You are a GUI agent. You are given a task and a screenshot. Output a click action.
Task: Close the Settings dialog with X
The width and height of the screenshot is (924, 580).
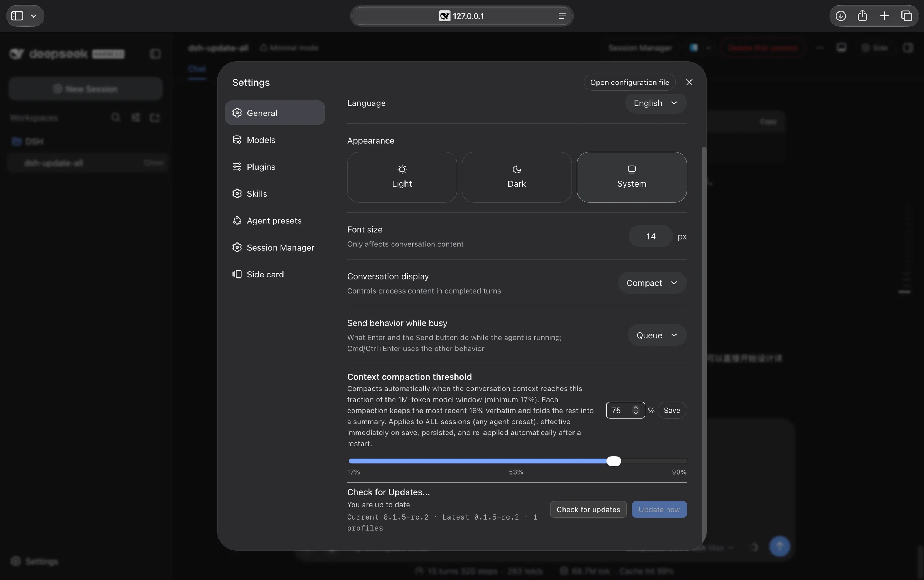(689, 82)
